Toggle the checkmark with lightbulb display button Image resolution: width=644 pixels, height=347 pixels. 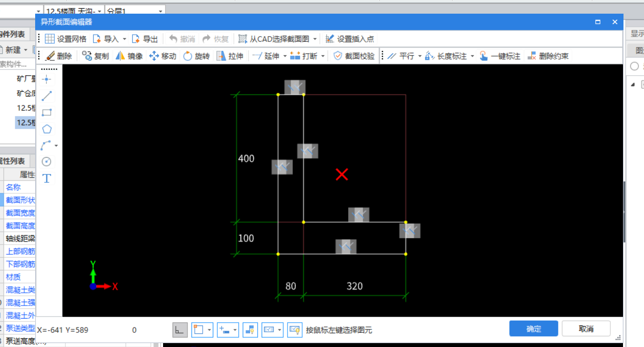pyautogui.click(x=294, y=330)
